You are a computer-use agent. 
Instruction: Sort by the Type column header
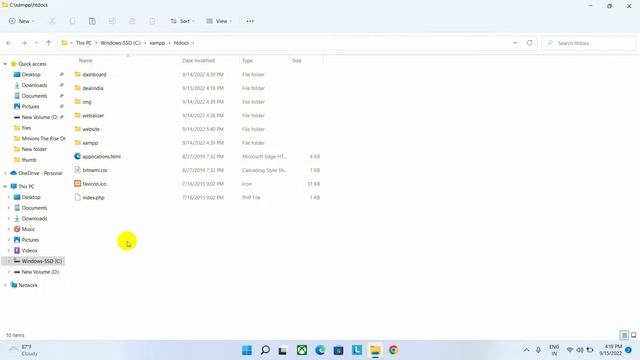click(x=247, y=60)
